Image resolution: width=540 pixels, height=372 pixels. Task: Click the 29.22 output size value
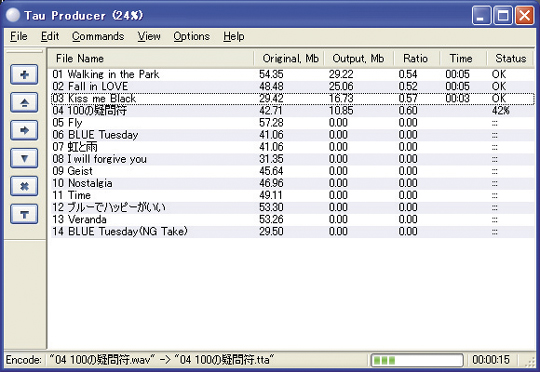point(341,74)
